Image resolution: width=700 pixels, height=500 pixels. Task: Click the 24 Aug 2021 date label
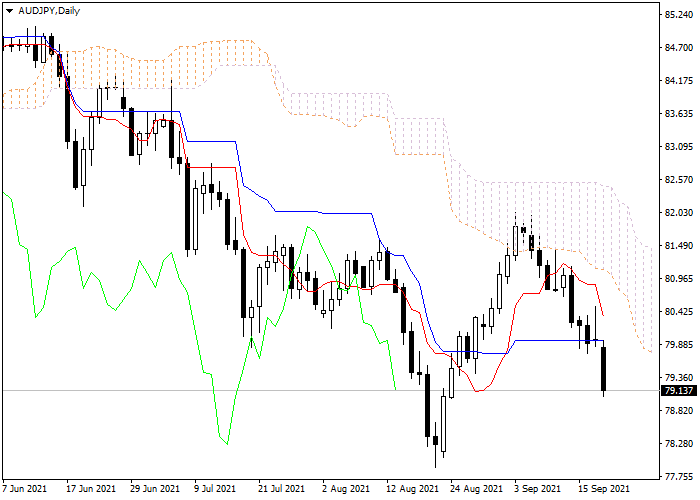pos(476,489)
